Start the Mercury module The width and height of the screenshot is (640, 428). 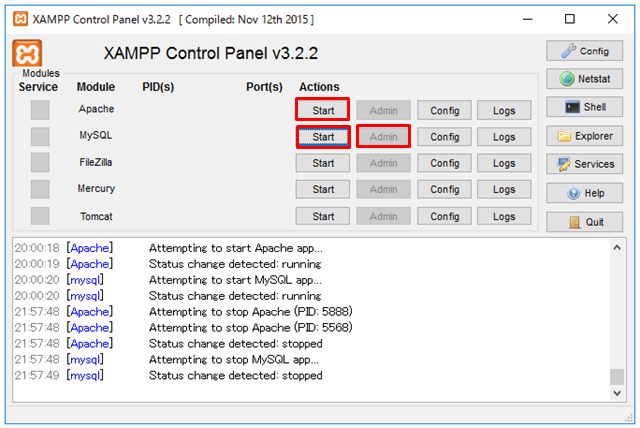[323, 189]
